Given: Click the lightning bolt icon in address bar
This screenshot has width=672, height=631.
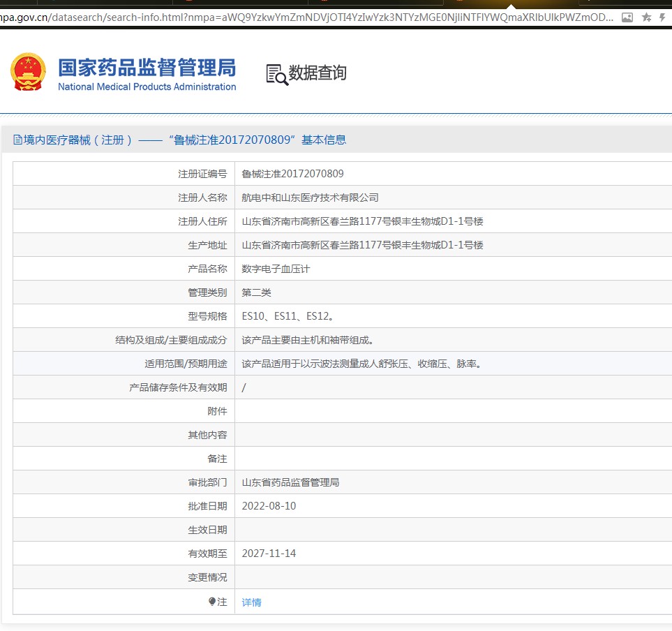Looking at the screenshot, I should pos(662,17).
